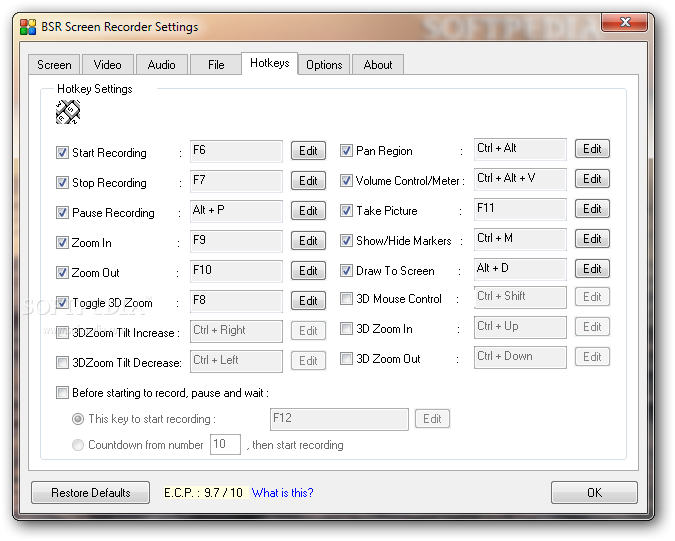675x541 pixels.
Task: Click Edit for Zoom In F9
Action: coord(308,241)
